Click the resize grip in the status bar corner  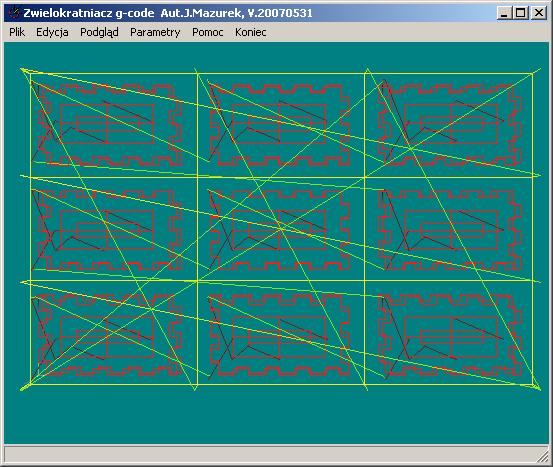[543, 456]
